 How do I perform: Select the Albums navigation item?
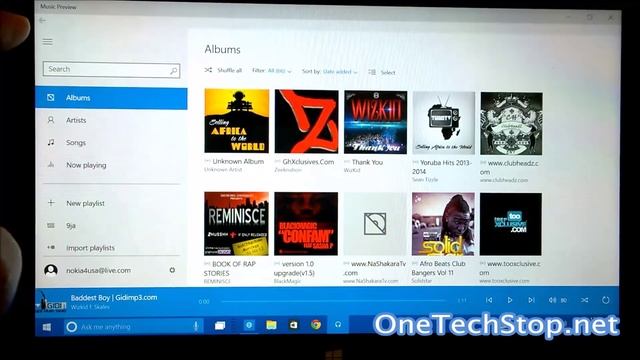111,98
